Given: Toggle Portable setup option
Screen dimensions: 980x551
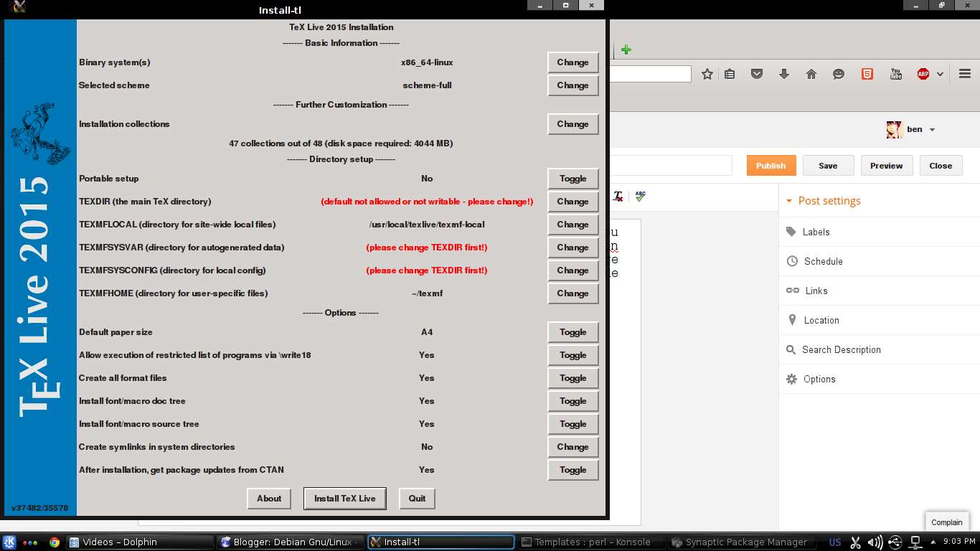Looking at the screenshot, I should tap(573, 179).
